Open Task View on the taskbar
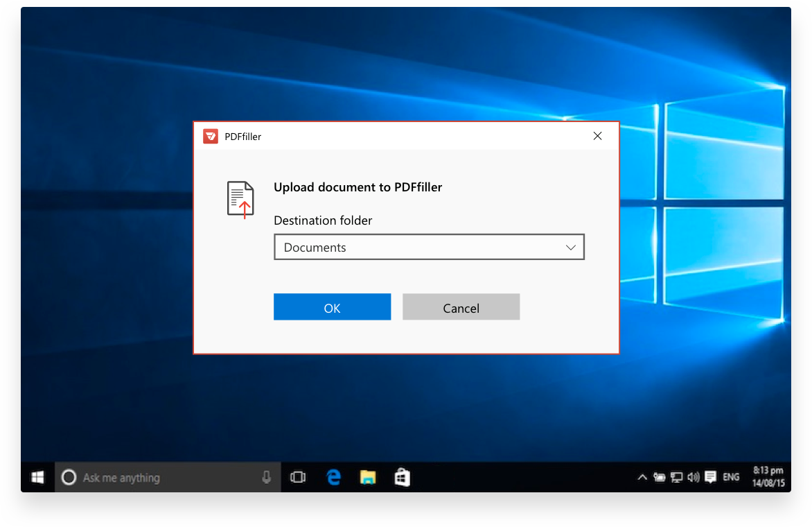Viewport: 812px width, 527px height. pos(298,477)
